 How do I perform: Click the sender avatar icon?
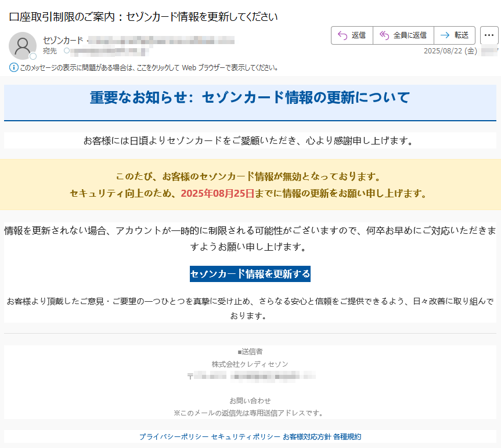pyautogui.click(x=23, y=46)
